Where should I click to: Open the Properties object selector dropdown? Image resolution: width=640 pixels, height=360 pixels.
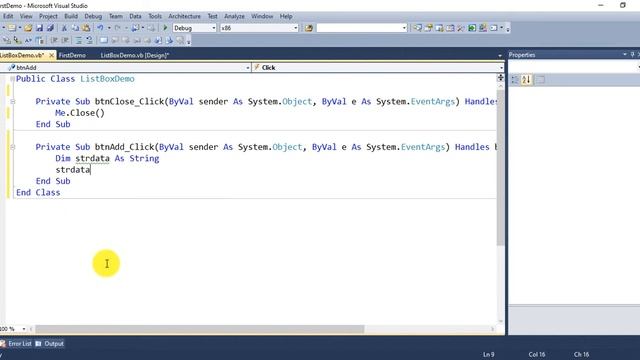[x=638, y=67]
